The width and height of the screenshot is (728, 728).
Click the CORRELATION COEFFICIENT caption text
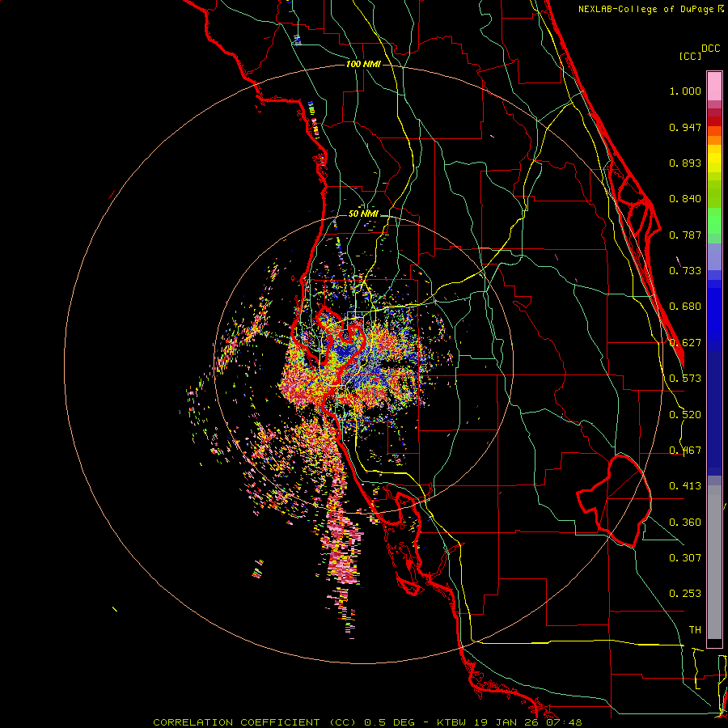pyautogui.click(x=238, y=722)
